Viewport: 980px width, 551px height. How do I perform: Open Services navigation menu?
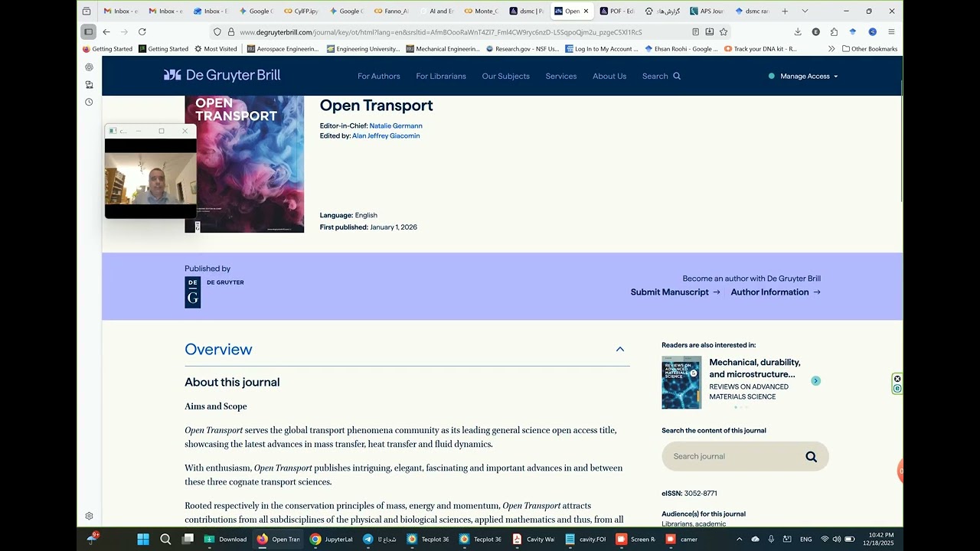tap(561, 77)
